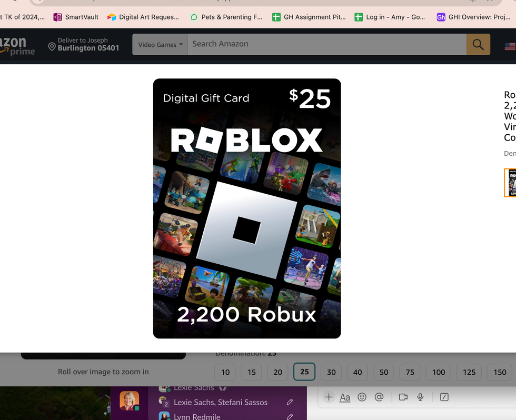Select denomination 30
This screenshot has height=420, width=516.
(x=331, y=372)
